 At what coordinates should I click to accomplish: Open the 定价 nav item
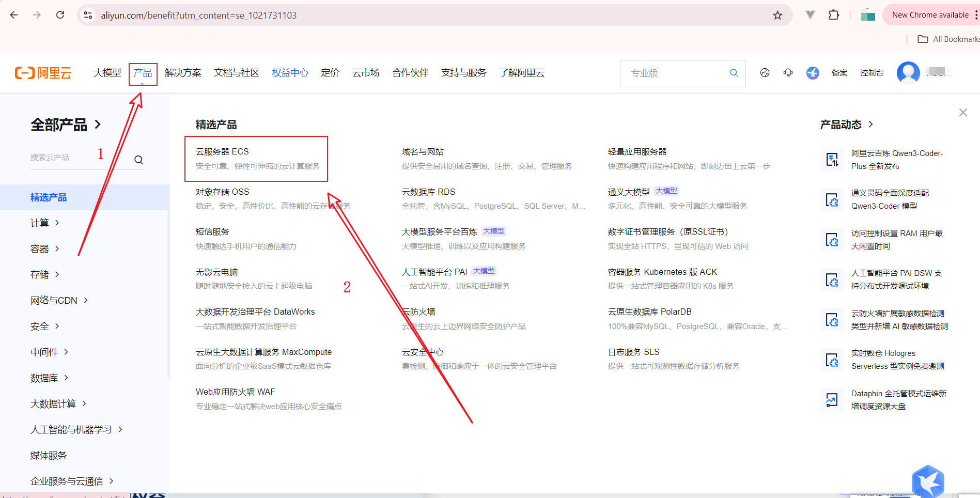coord(330,73)
